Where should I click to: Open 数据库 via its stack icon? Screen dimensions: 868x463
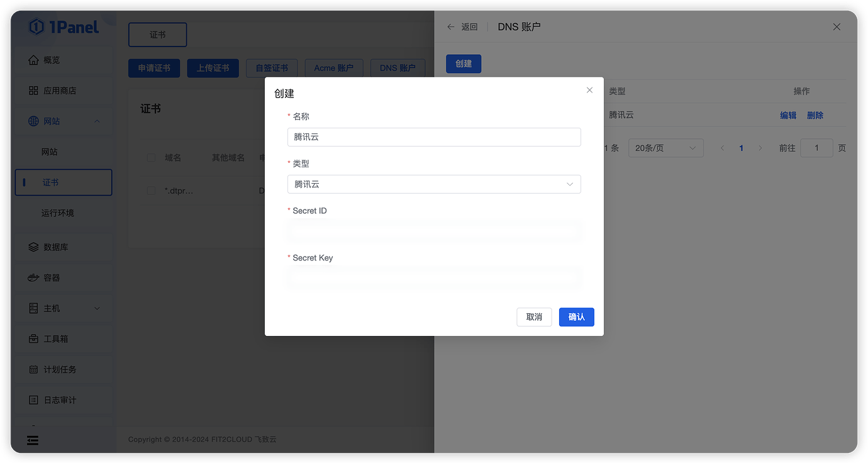pos(33,247)
